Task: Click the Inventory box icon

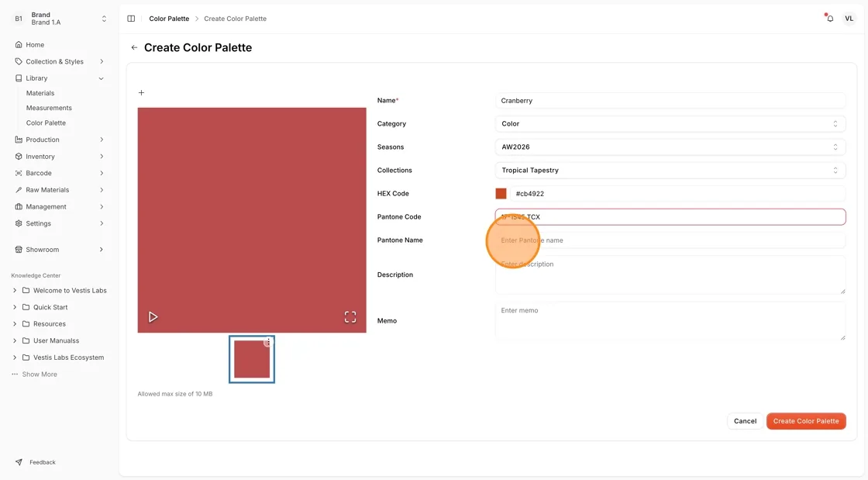Action: point(19,157)
